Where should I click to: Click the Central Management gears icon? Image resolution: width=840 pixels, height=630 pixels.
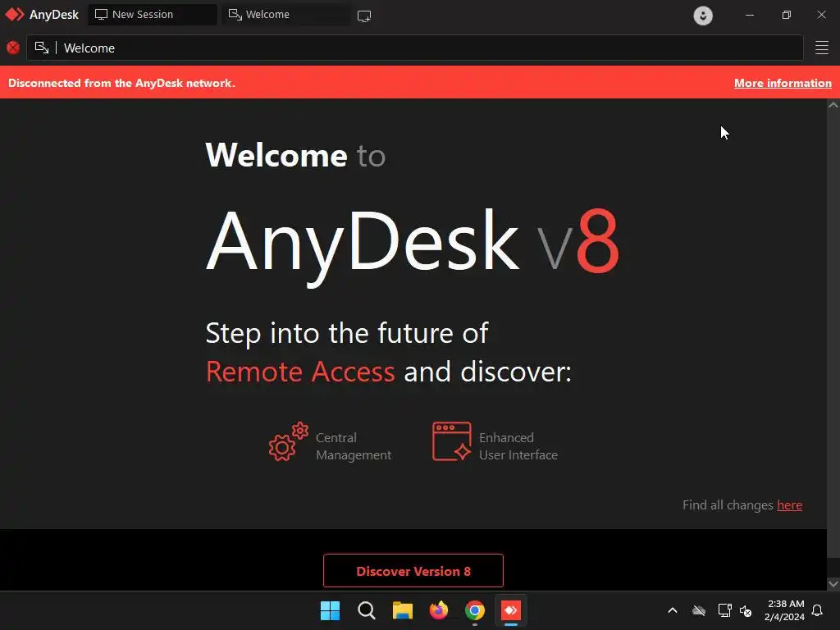289,441
